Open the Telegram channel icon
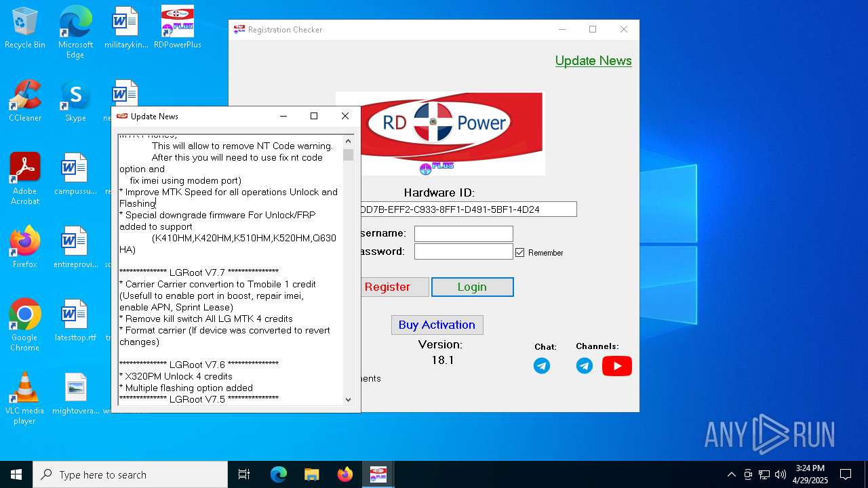The width and height of the screenshot is (868, 488). click(585, 366)
